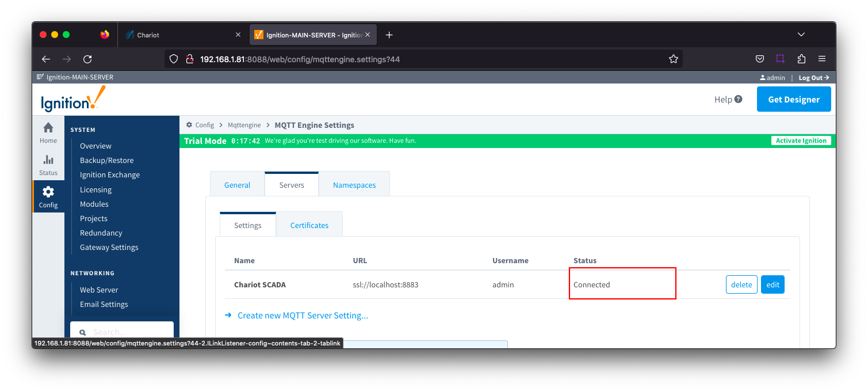Click the shield tracking protection icon
This screenshot has height=391, width=868.
click(x=174, y=59)
